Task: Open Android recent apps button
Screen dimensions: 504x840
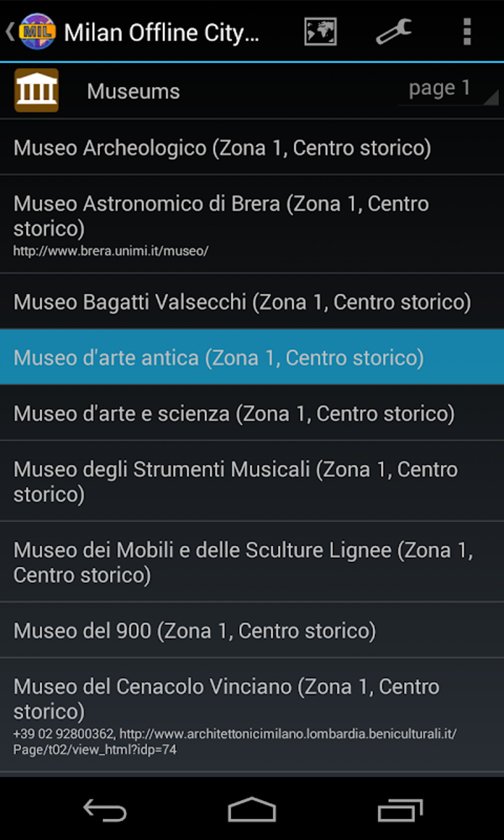Action: pos(400,810)
